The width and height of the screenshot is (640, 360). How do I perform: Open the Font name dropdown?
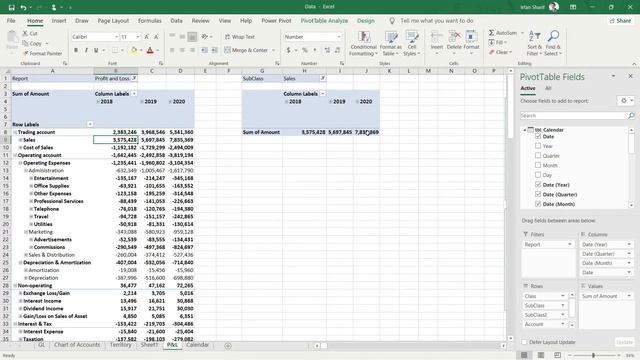[116, 37]
